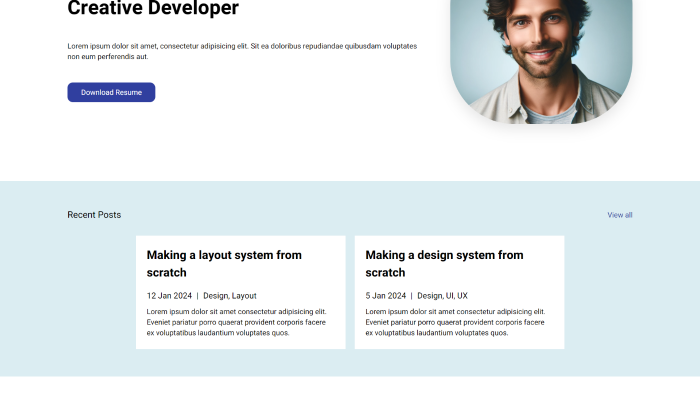700x394 pixels.
Task: Click the intro paragraph under Creative Developer
Action: pyautogui.click(x=242, y=51)
